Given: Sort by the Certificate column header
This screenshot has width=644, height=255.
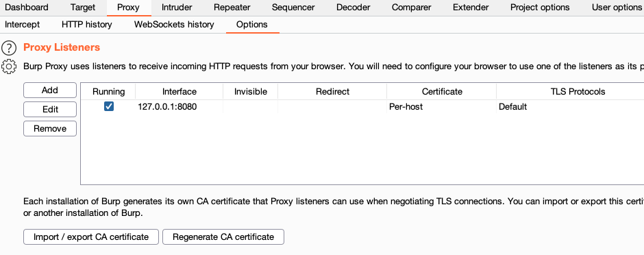Looking at the screenshot, I should tap(442, 92).
